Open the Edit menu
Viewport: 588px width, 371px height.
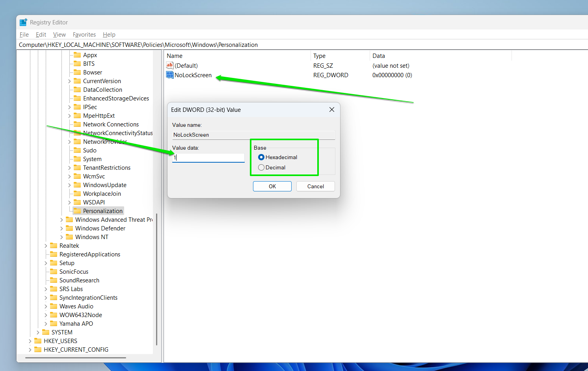pyautogui.click(x=41, y=35)
